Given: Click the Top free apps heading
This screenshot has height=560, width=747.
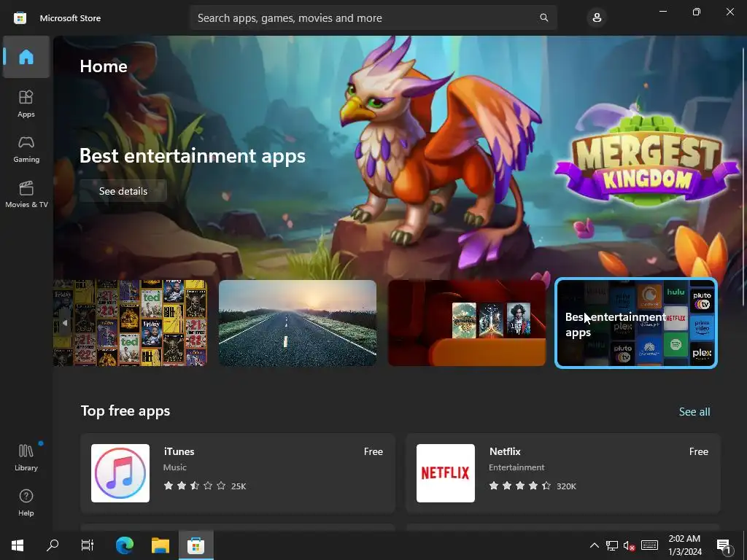Looking at the screenshot, I should (x=125, y=411).
